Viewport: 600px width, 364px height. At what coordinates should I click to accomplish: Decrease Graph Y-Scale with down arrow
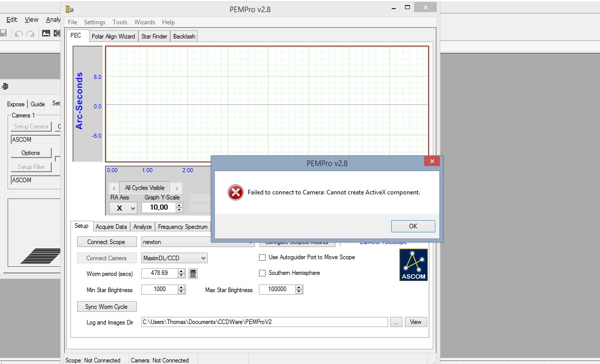[x=179, y=210]
